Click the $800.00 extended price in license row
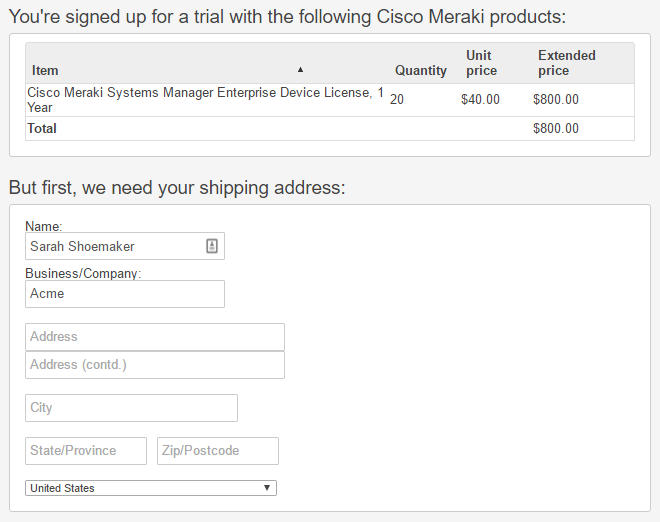 click(x=555, y=99)
